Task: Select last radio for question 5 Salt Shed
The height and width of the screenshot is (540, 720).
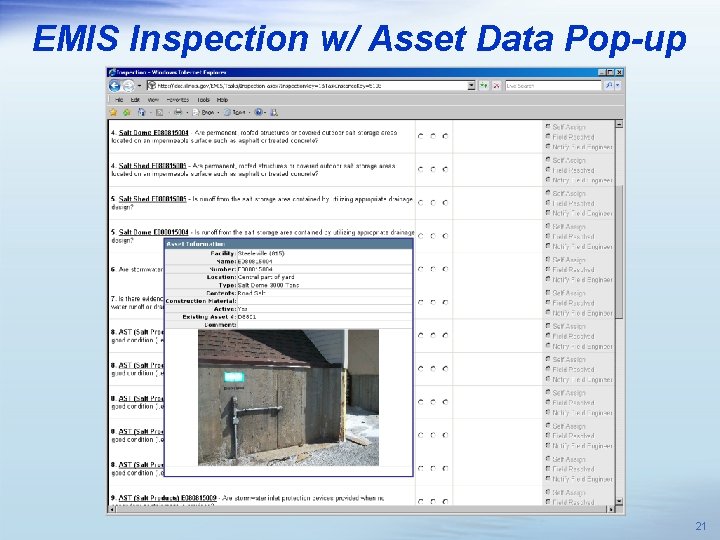Action: [x=445, y=202]
